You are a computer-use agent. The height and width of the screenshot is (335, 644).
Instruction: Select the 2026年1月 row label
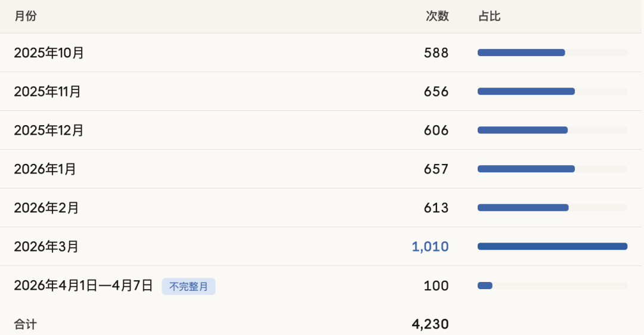45,169
